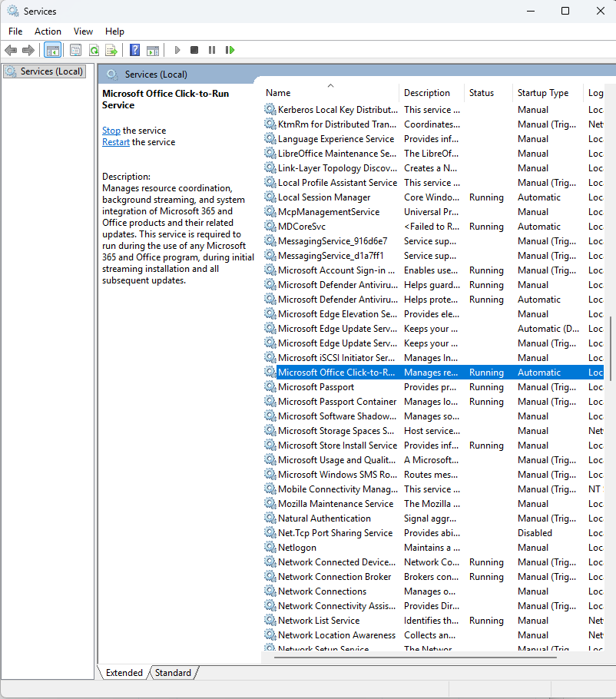
Task: Stop the service using the square toolbar icon
Action: [194, 50]
